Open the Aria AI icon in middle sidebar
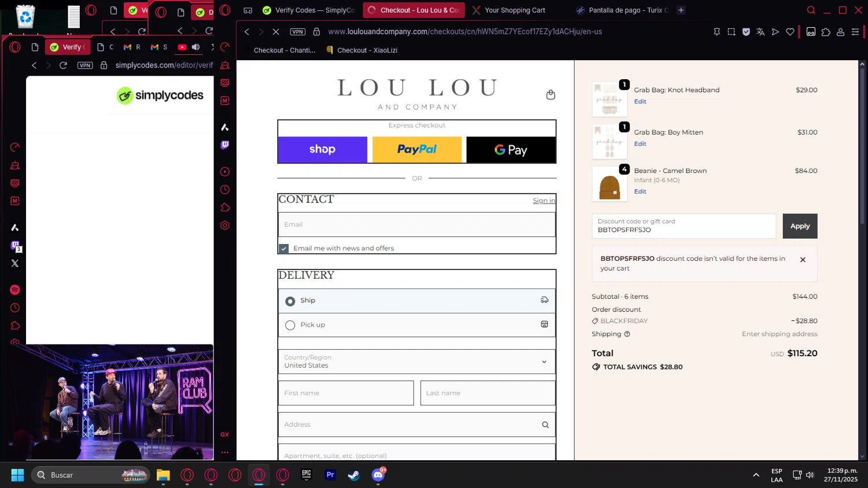The width and height of the screenshot is (868, 488). click(225, 127)
